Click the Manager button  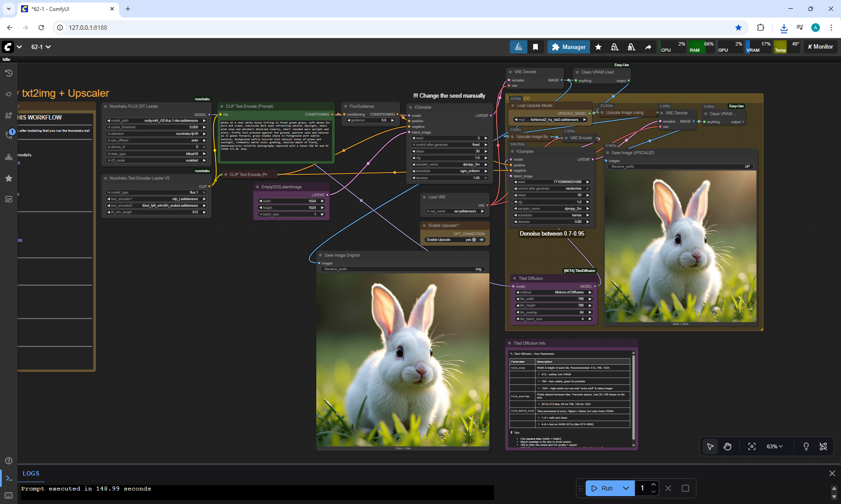pos(569,47)
